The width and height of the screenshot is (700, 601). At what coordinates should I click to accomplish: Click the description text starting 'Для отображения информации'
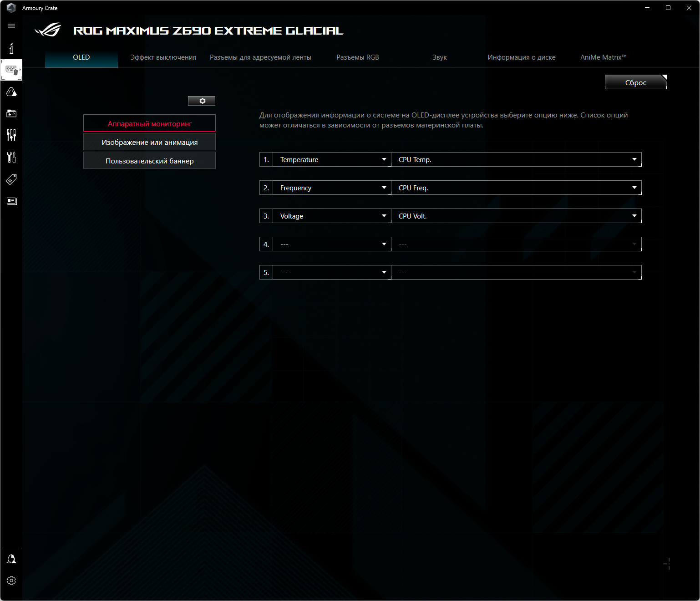pos(444,120)
